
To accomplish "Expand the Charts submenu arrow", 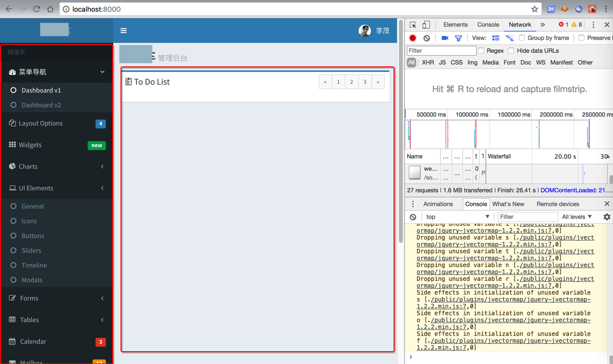I will (102, 166).
